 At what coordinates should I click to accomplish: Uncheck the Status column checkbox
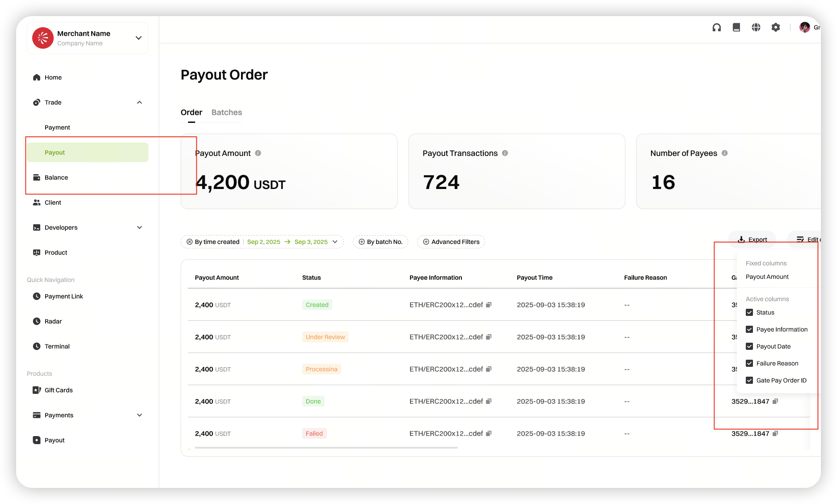[749, 312]
